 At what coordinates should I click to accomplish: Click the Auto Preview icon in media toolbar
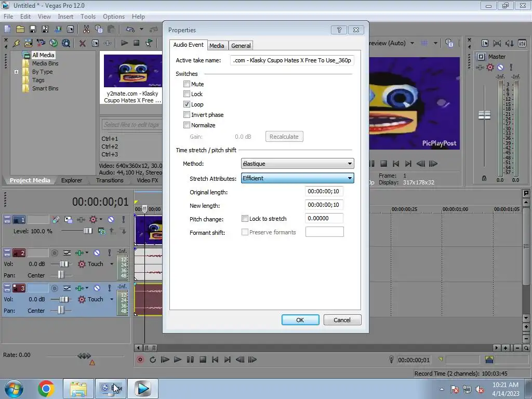(x=149, y=43)
